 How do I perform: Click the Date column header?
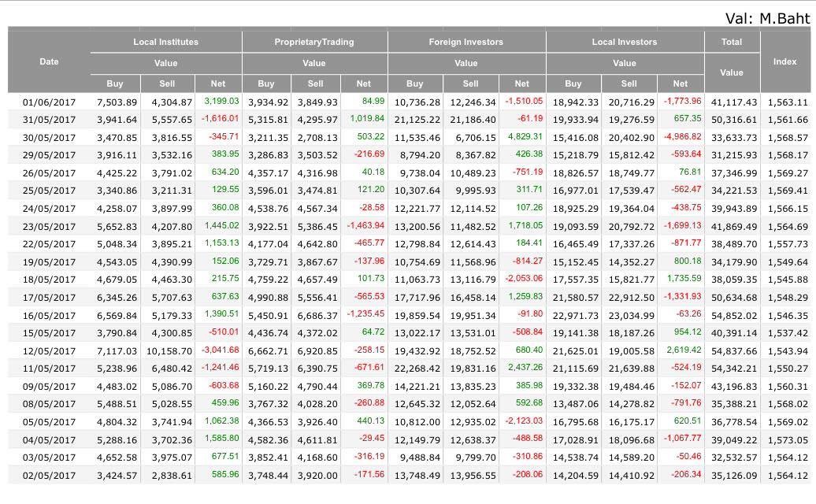[x=49, y=61]
